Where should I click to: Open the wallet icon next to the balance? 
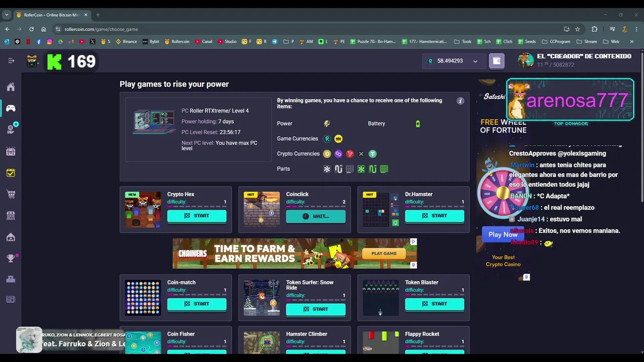(497, 61)
